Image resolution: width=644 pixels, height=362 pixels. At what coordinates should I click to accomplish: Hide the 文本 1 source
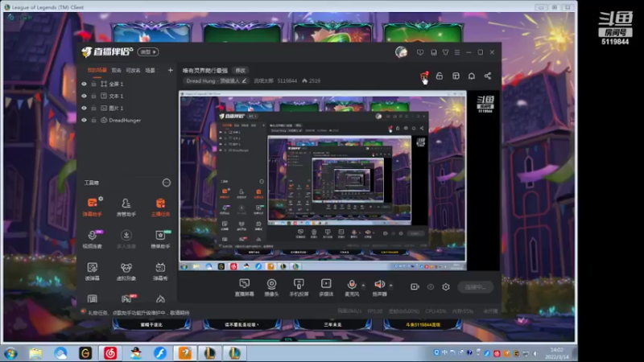[x=85, y=96]
